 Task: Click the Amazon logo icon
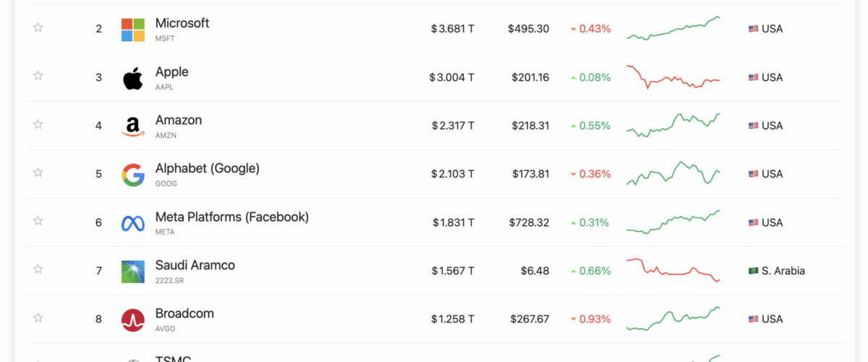[x=133, y=127]
